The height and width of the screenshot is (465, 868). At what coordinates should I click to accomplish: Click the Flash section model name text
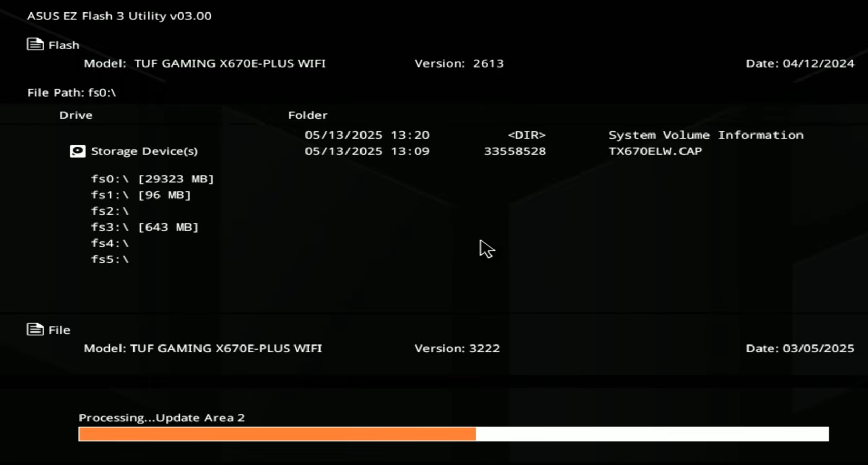coord(230,63)
